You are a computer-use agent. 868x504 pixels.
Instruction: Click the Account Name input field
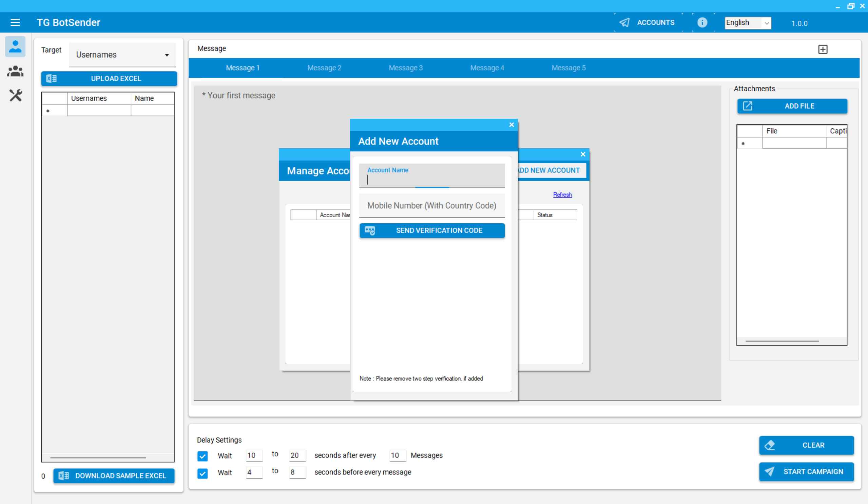pyautogui.click(x=431, y=180)
